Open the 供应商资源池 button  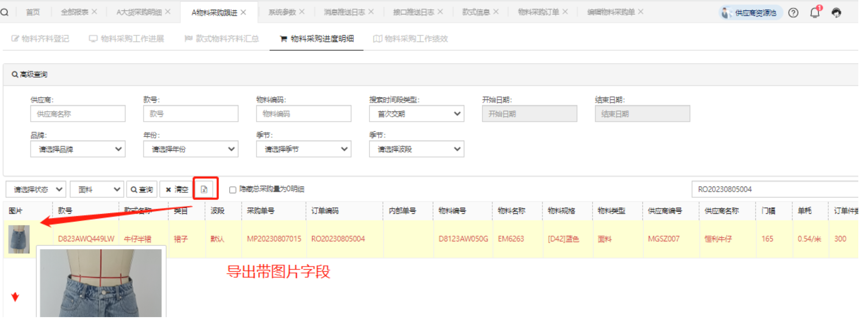tap(749, 13)
